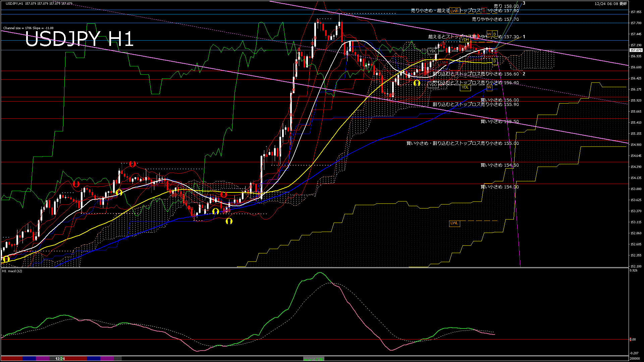Click the 売りやや小さめ 157.70 level label
Screen dimensions: 644x362
pos(495,19)
